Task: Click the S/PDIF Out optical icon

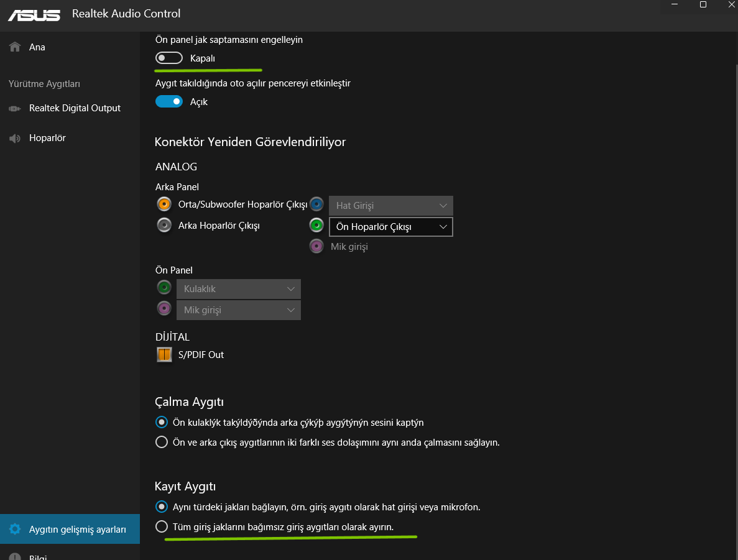Action: coord(164,354)
